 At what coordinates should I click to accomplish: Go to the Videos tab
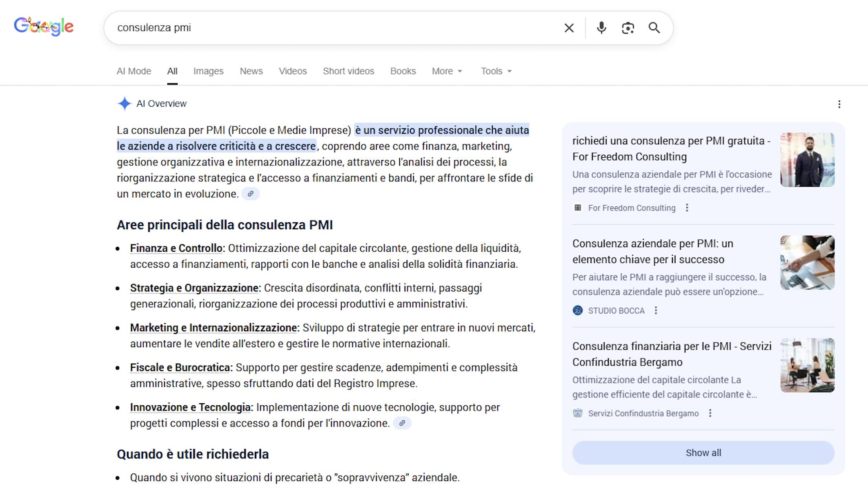click(293, 71)
